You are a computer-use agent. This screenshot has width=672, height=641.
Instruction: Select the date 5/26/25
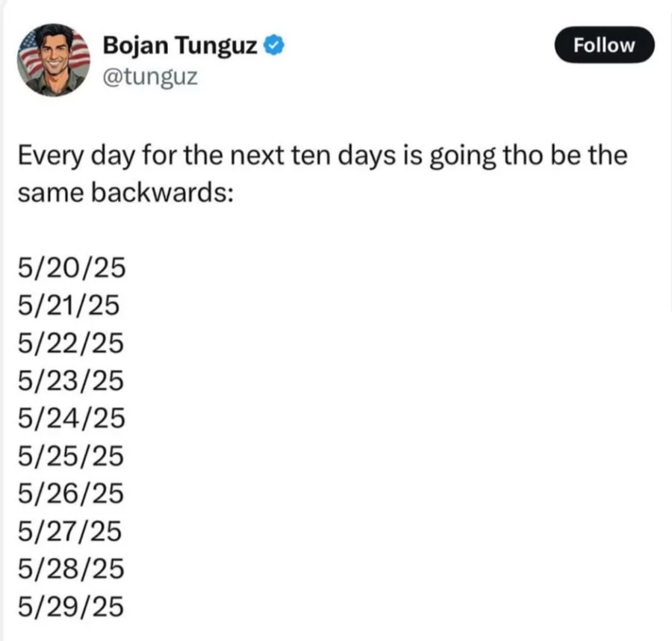tap(72, 494)
